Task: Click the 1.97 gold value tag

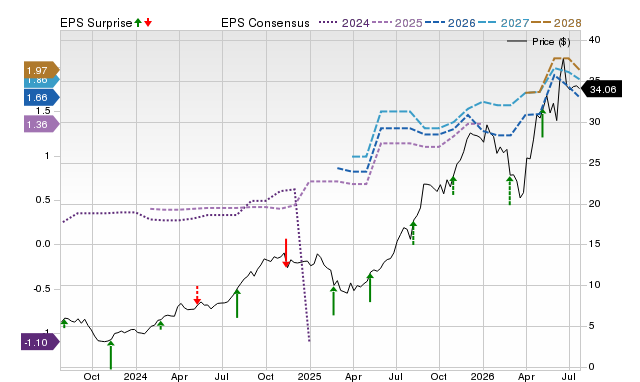Action: 42,70
